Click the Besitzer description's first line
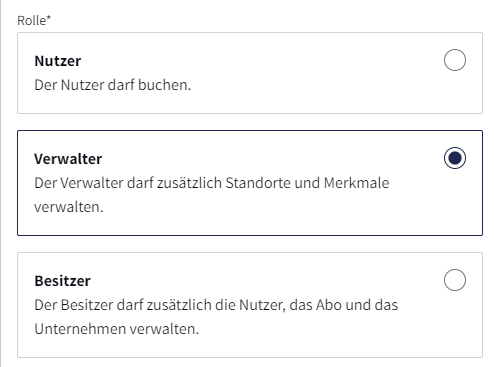494x367 pixels. [x=216, y=305]
